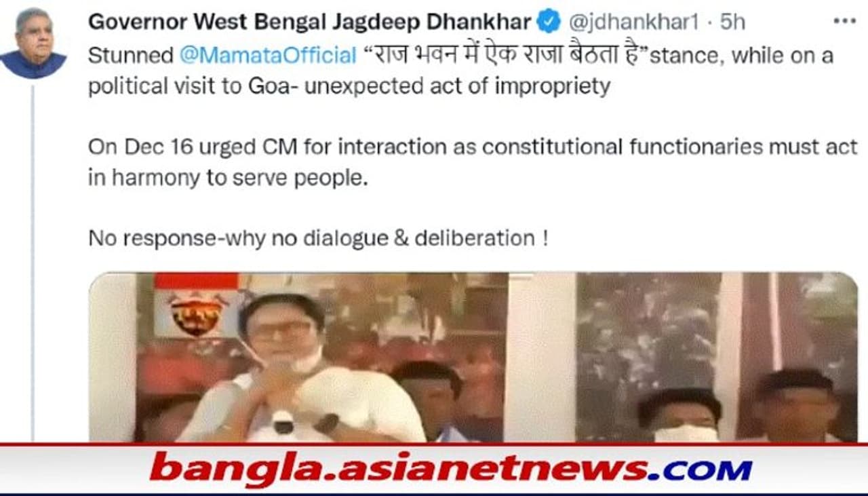Screen dimensions: 868x496
Task: Click the @MamataOfficial mention
Action: 268,56
